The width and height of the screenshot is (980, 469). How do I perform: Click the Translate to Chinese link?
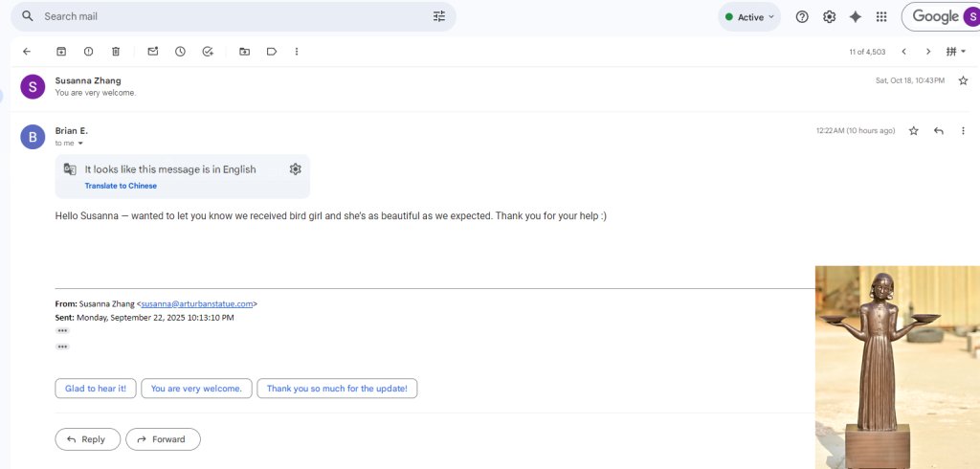pyautogui.click(x=121, y=186)
